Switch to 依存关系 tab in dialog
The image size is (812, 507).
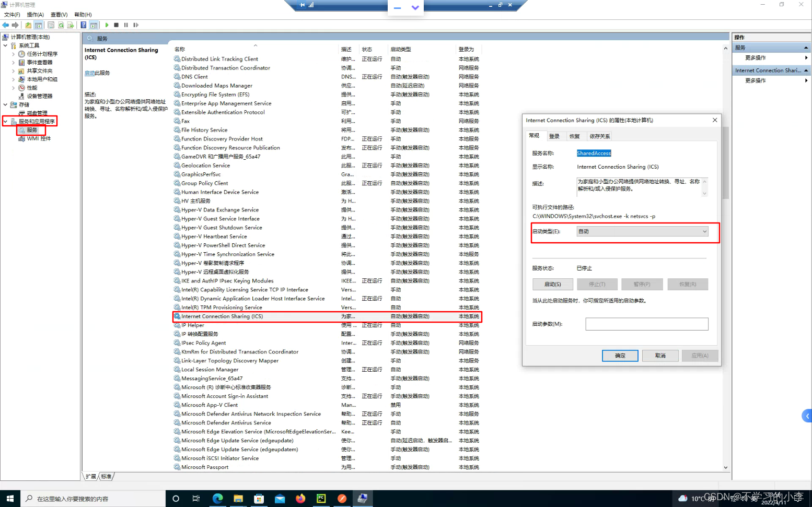click(x=600, y=136)
